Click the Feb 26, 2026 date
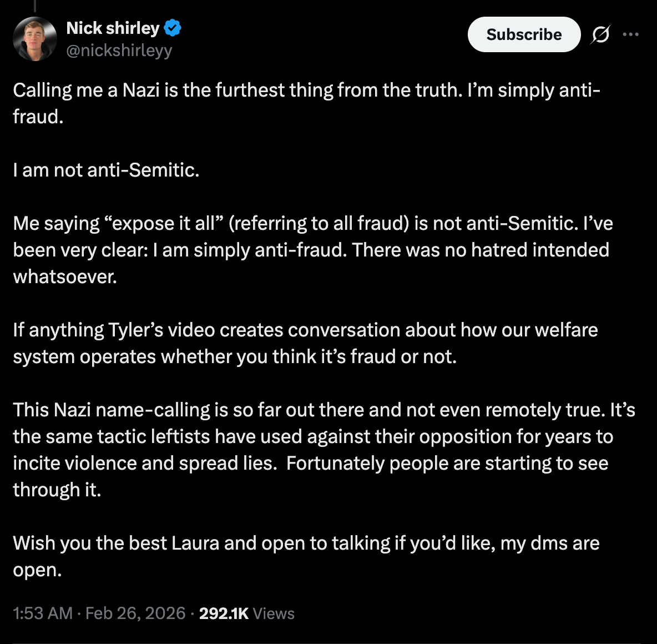This screenshot has width=657, height=644. point(135,613)
